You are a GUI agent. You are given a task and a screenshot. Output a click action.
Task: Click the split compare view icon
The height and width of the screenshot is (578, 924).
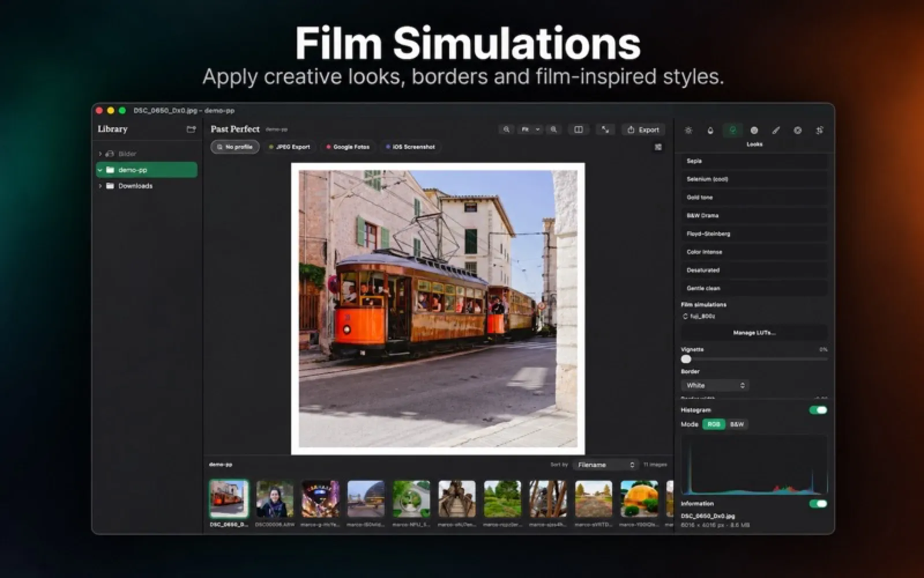click(x=578, y=129)
